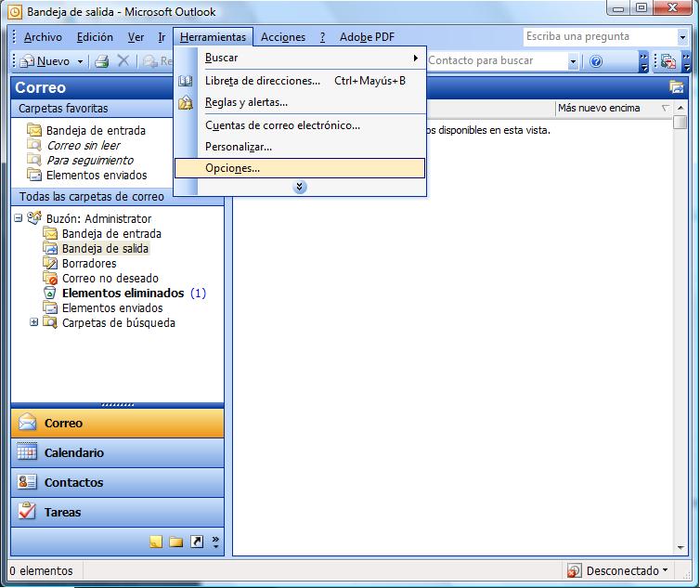The width and height of the screenshot is (700, 588).
Task: Open Desconectado status dropdown
Action: [x=665, y=570]
